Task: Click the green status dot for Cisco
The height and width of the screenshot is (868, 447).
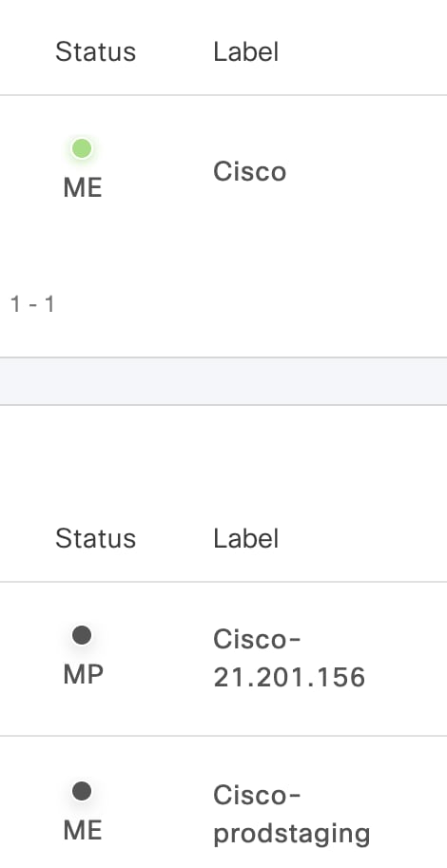Action: 82,148
